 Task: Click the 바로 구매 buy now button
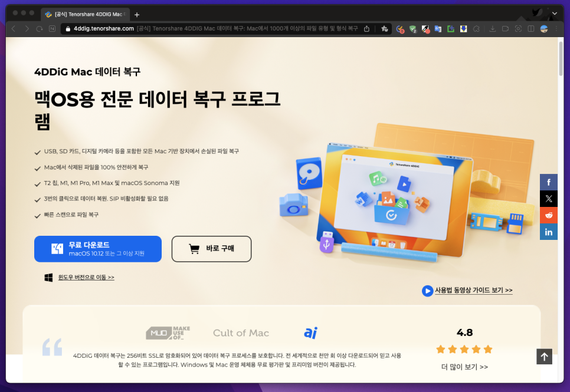coord(211,249)
